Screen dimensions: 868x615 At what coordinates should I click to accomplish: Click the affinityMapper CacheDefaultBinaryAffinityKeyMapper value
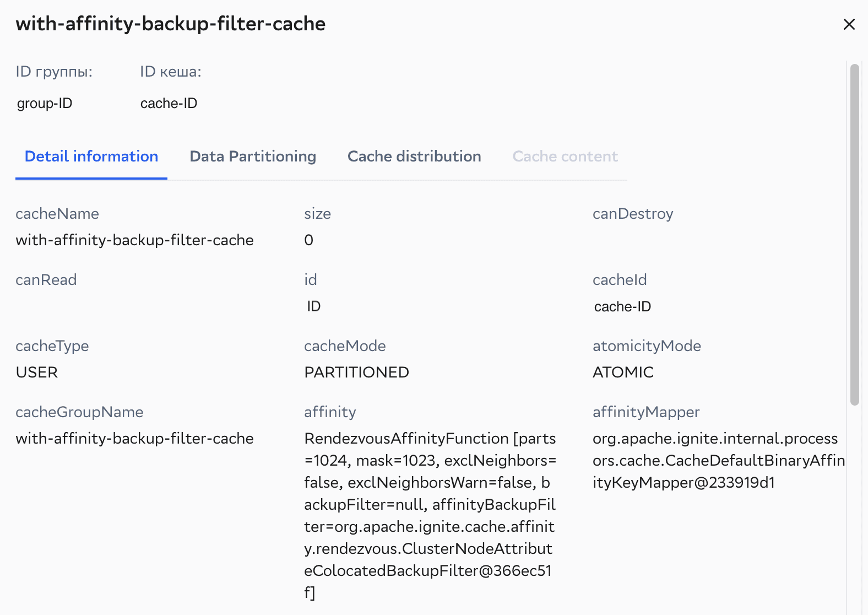tap(718, 461)
